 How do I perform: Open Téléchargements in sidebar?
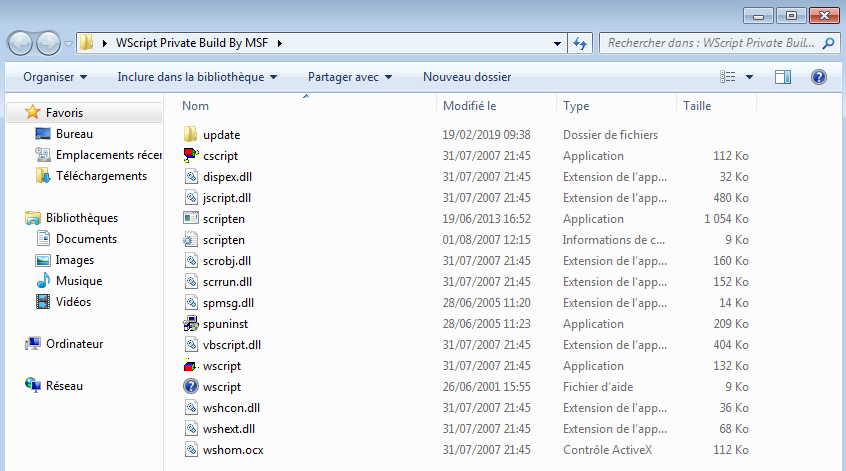point(101,176)
